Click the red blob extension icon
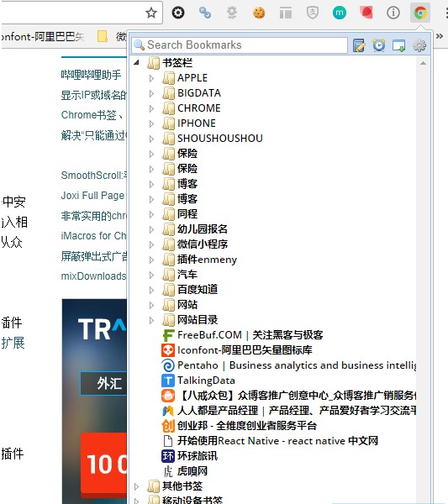Image resolution: width=448 pixels, height=504 pixels. pos(366,13)
